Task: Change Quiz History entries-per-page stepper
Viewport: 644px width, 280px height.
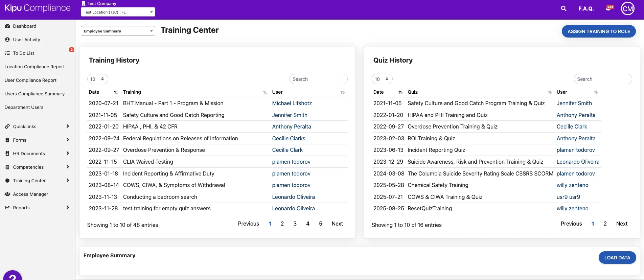Action: [x=382, y=79]
